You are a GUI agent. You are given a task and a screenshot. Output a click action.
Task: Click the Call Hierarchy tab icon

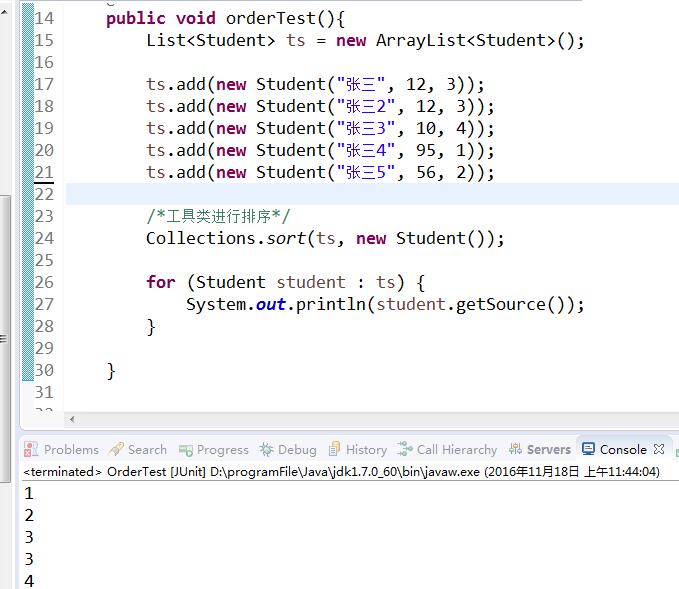pos(405,449)
